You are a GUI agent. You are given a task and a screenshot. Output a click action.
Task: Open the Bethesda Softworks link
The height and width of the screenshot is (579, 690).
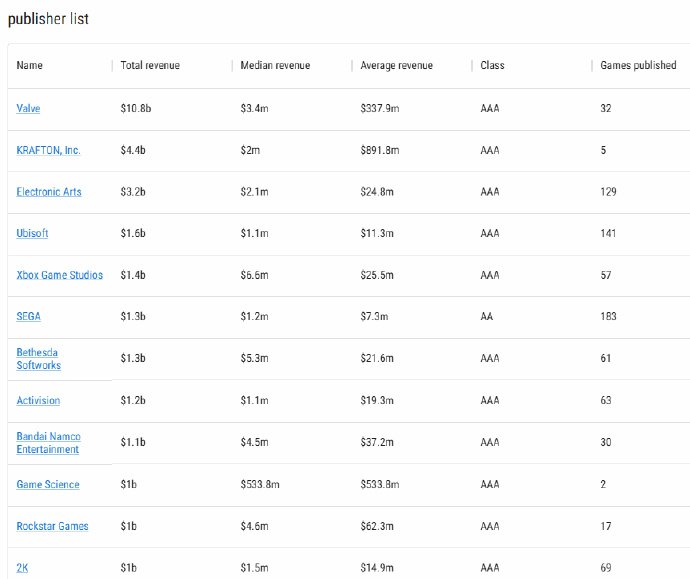tap(39, 358)
